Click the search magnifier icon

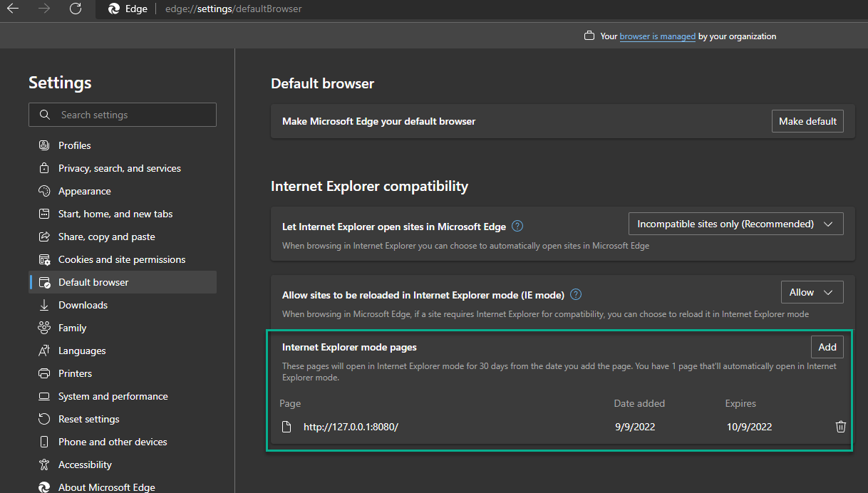tap(45, 115)
